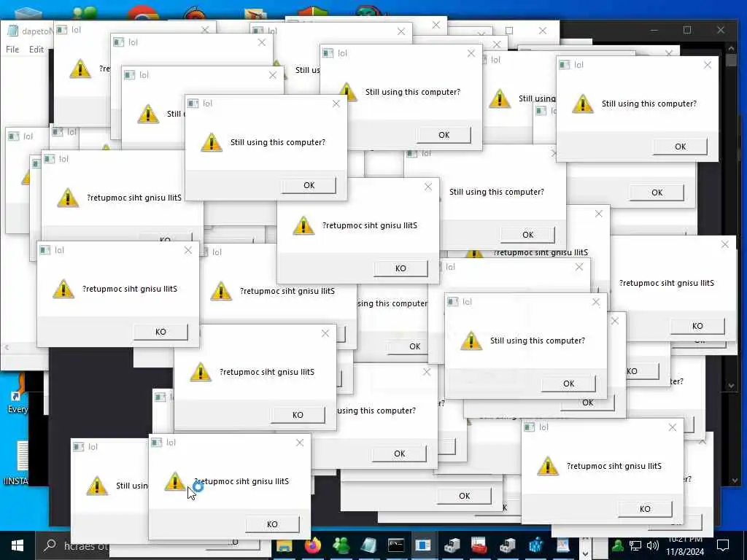The height and width of the screenshot is (560, 747).
Task: Minimize the dark console window
Action: click(x=654, y=30)
